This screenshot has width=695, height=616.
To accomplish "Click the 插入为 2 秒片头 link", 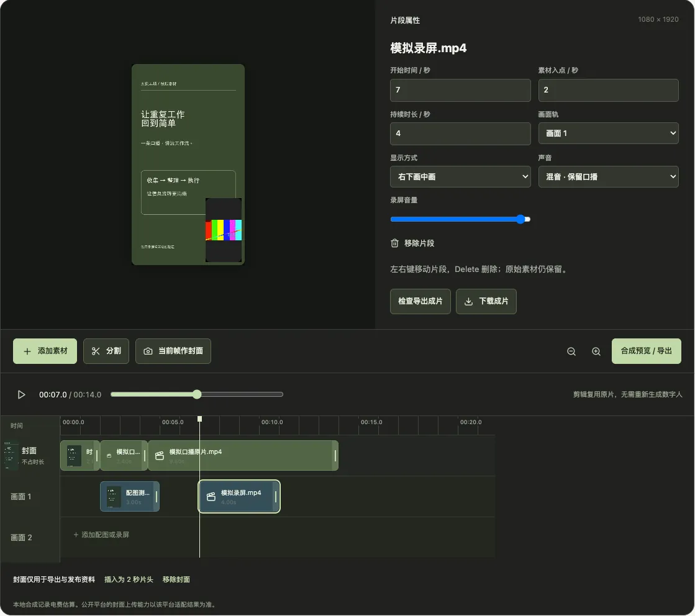I will 129,579.
